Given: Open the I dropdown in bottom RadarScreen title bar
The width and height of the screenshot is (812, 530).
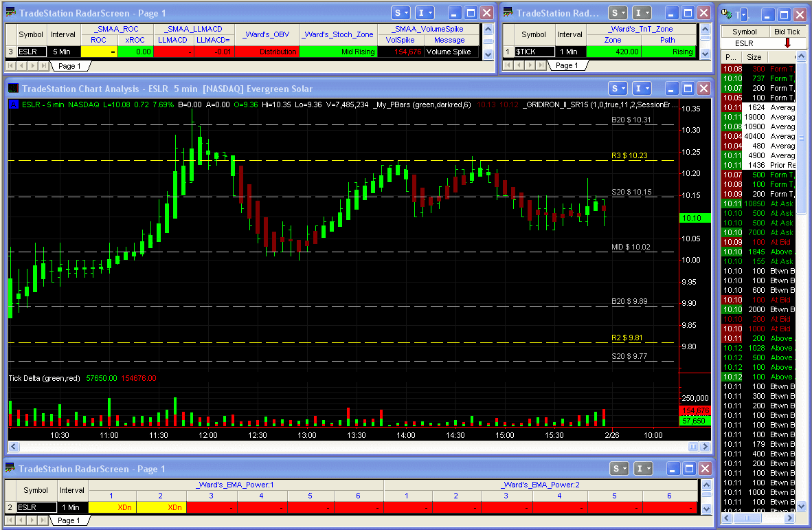Looking at the screenshot, I should click(x=643, y=469).
